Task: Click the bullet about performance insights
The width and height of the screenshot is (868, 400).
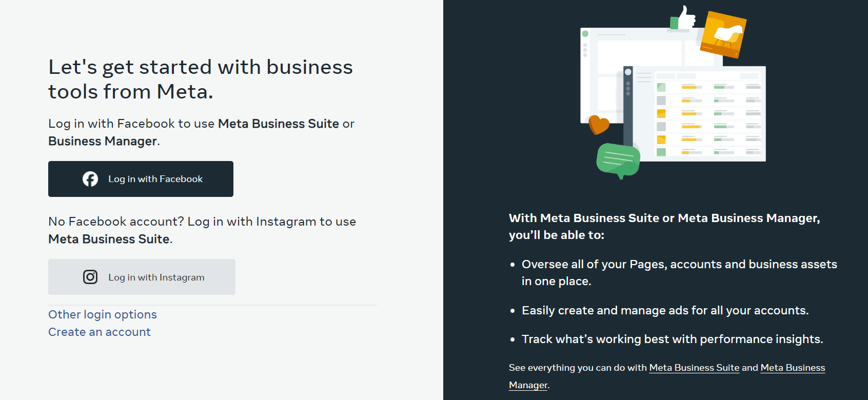Action: (672, 339)
